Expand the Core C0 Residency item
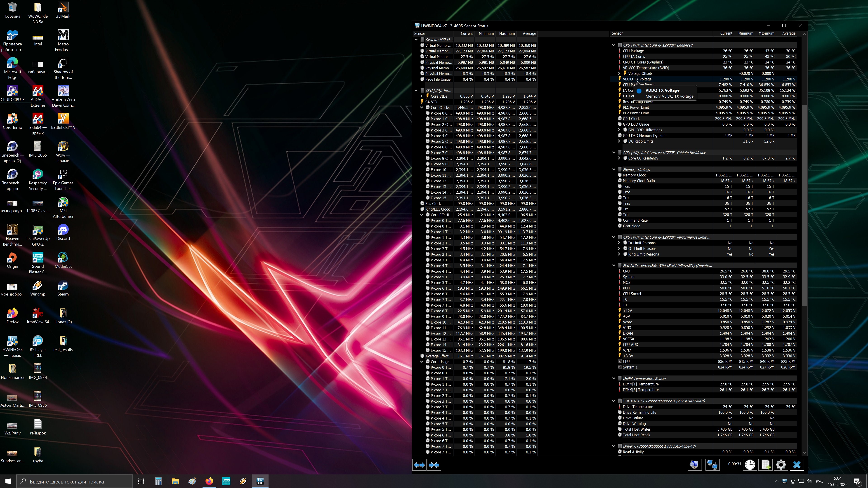The height and width of the screenshot is (488, 868). [619, 158]
